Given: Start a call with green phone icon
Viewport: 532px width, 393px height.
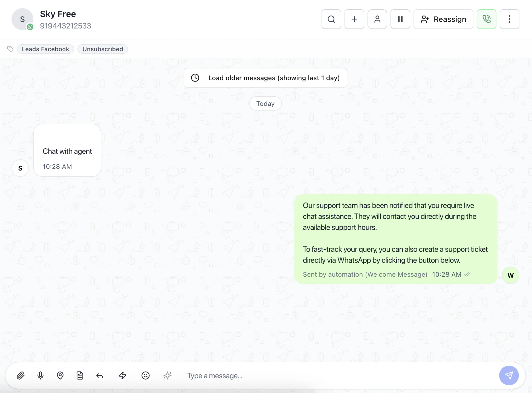Looking at the screenshot, I should 486,19.
